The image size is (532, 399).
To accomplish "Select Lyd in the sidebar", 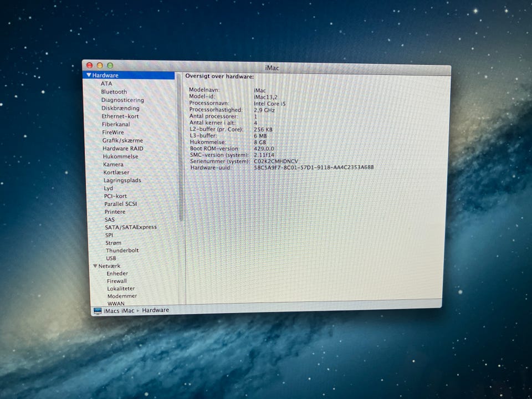I will pos(108,188).
